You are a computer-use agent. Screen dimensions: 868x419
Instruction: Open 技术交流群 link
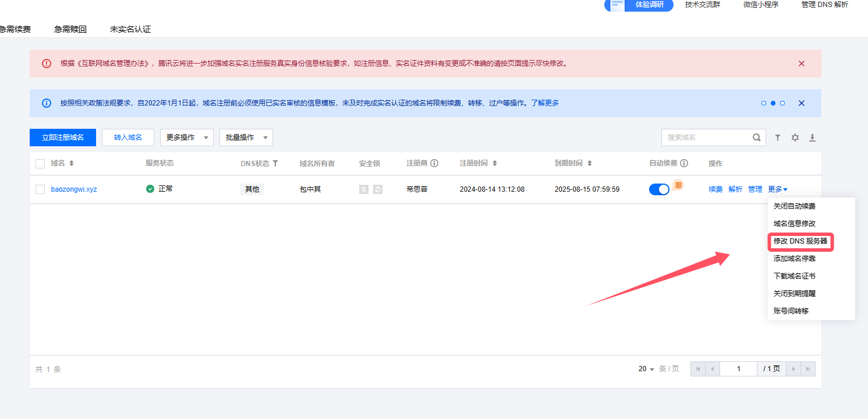click(x=702, y=5)
